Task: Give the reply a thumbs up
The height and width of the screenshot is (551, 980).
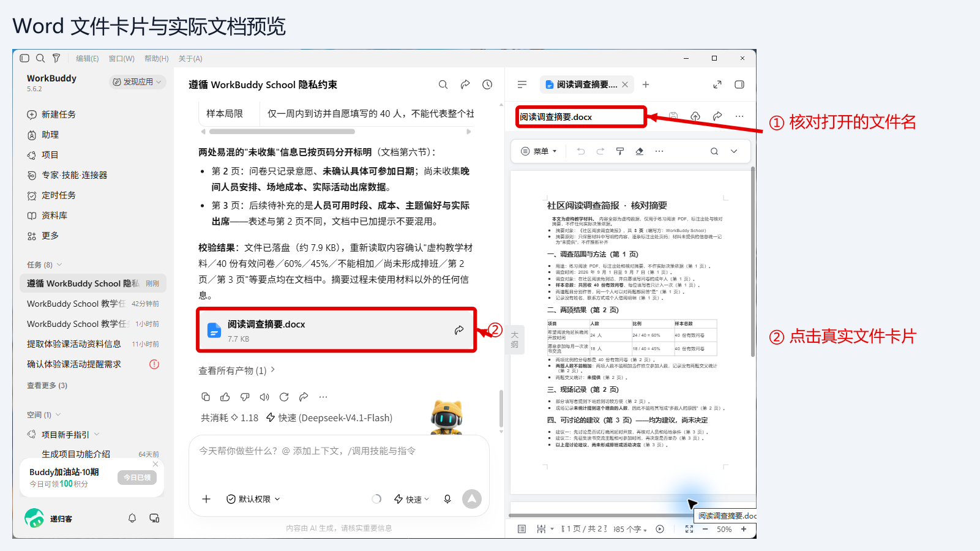Action: (x=225, y=397)
